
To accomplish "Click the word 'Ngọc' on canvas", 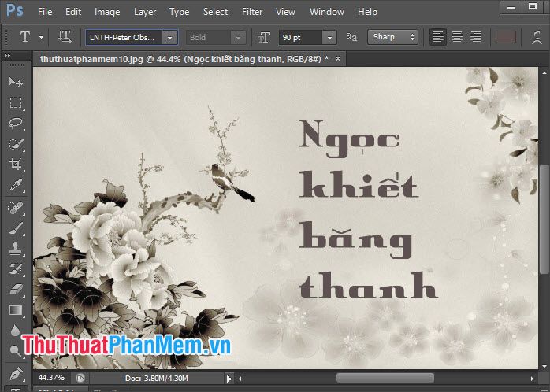I will click(x=349, y=139).
